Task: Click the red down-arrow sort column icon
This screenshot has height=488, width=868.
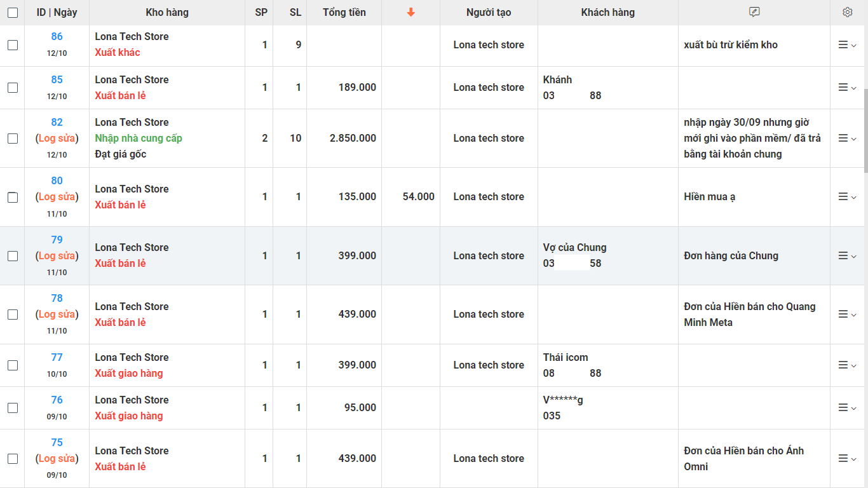Action: point(410,12)
